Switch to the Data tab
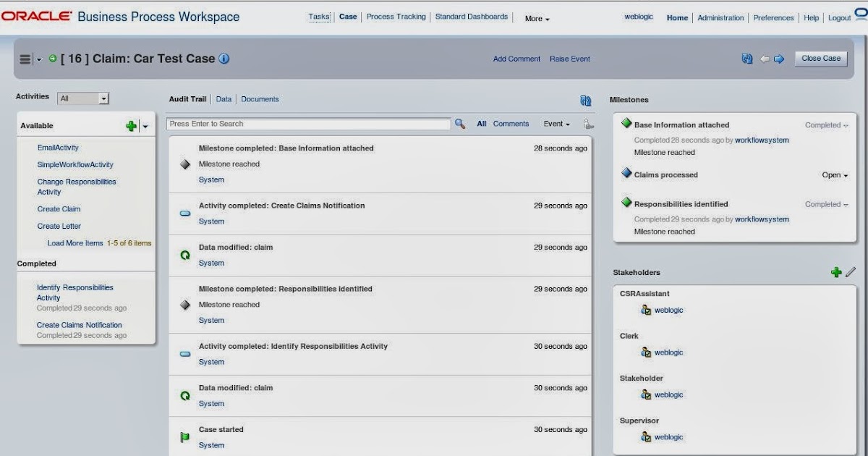The image size is (868, 456). tap(224, 99)
